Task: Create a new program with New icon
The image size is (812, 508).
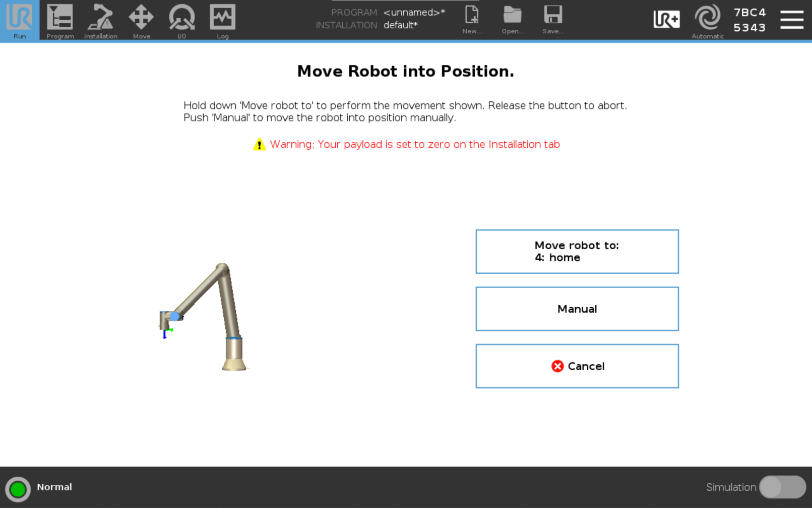Action: (472, 19)
